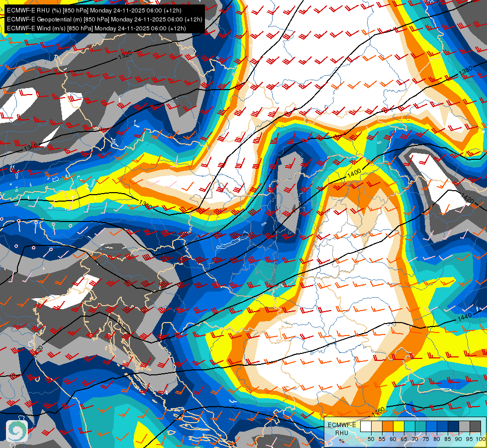
Task: Click the 1360 geopotential contour label
Action: [145, 204]
